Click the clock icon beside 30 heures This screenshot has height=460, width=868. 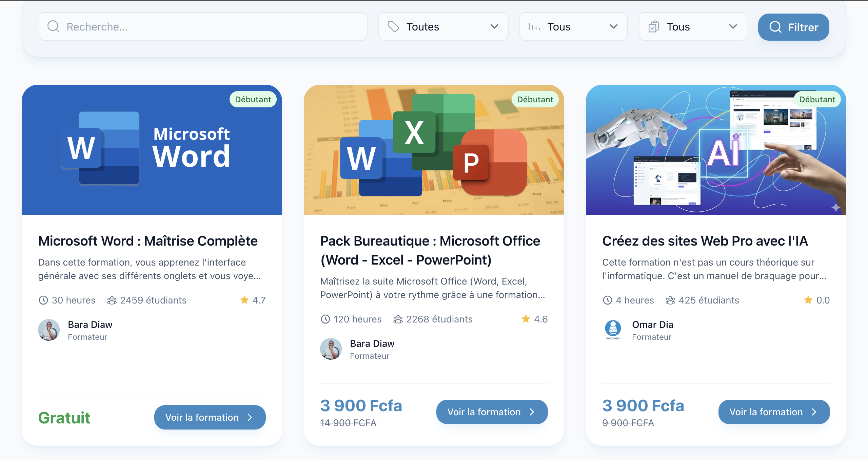pyautogui.click(x=43, y=300)
